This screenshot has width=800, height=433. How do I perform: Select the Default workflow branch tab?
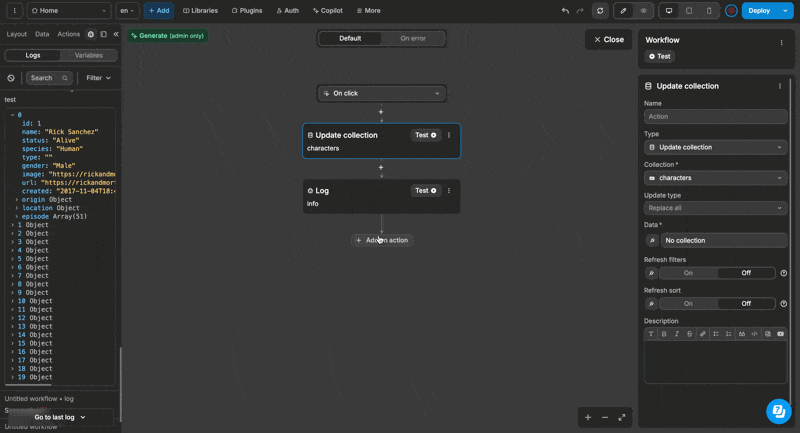coord(350,38)
